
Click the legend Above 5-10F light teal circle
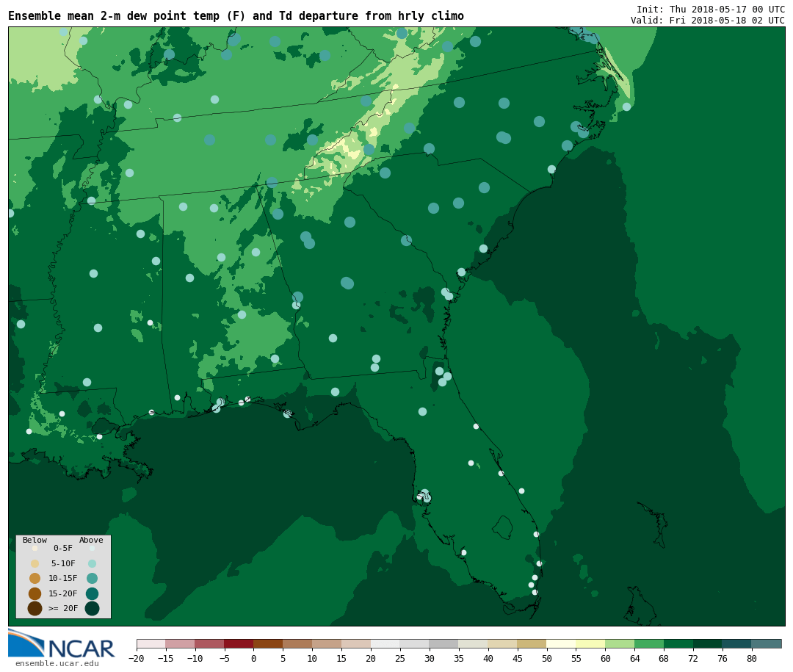click(x=92, y=563)
